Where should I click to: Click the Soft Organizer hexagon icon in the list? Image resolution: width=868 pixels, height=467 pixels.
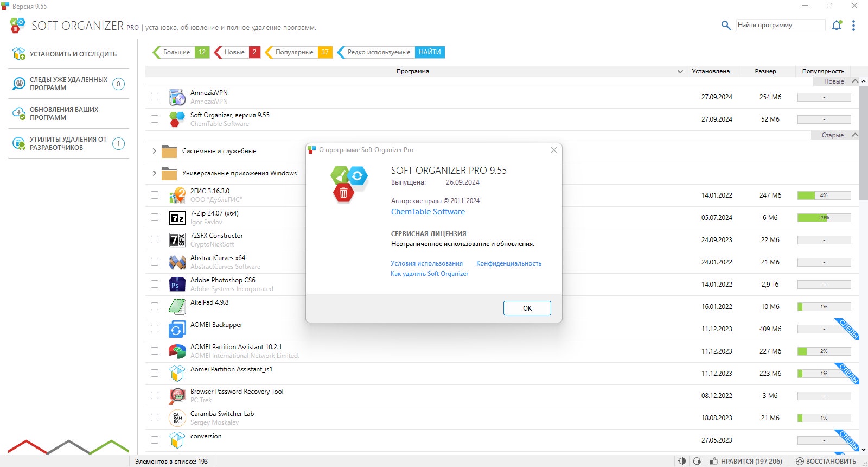[x=177, y=119]
